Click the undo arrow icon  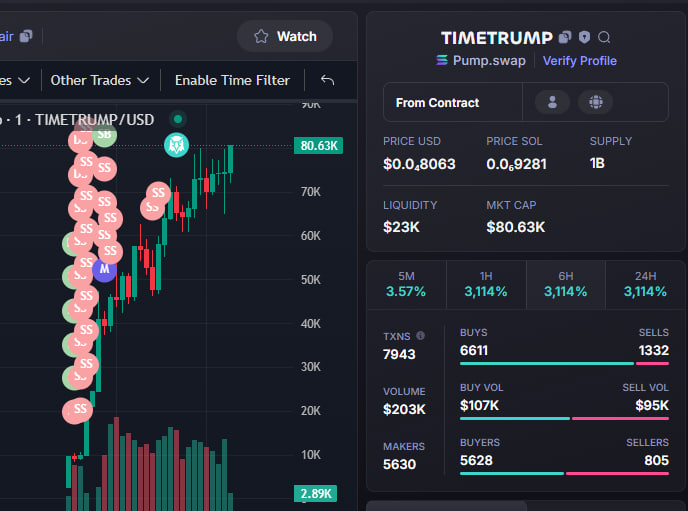(327, 80)
